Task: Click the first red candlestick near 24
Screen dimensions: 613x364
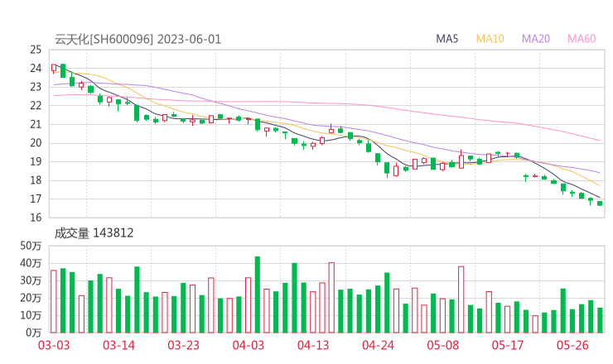Action: click(54, 68)
